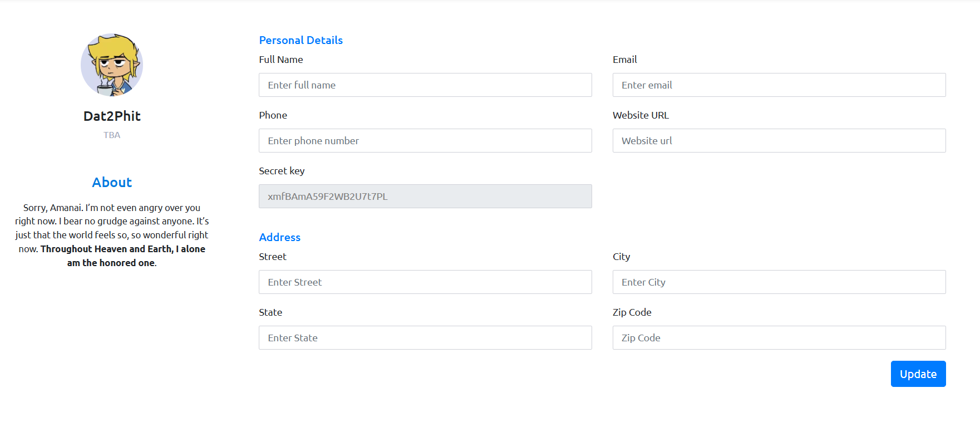Focus the Zip Code input field
The height and width of the screenshot is (422, 980).
[779, 338]
